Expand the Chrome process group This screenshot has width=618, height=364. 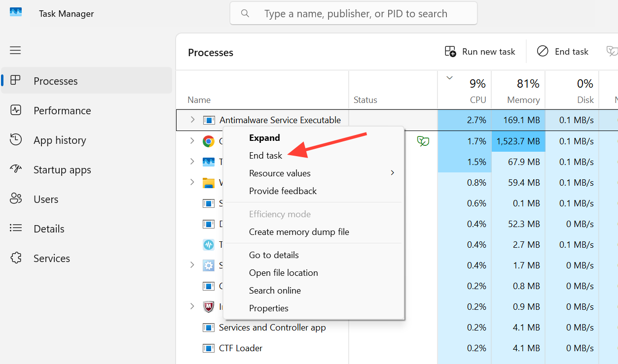point(192,141)
